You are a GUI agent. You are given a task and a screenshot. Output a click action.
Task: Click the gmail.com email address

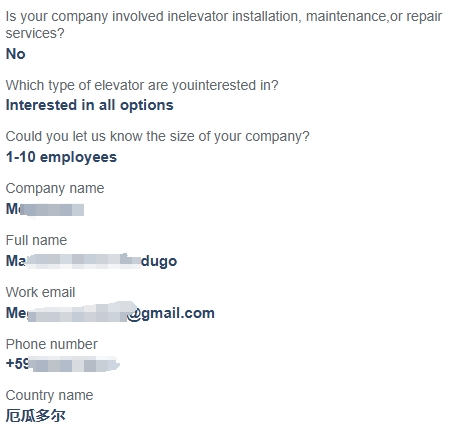click(x=110, y=313)
